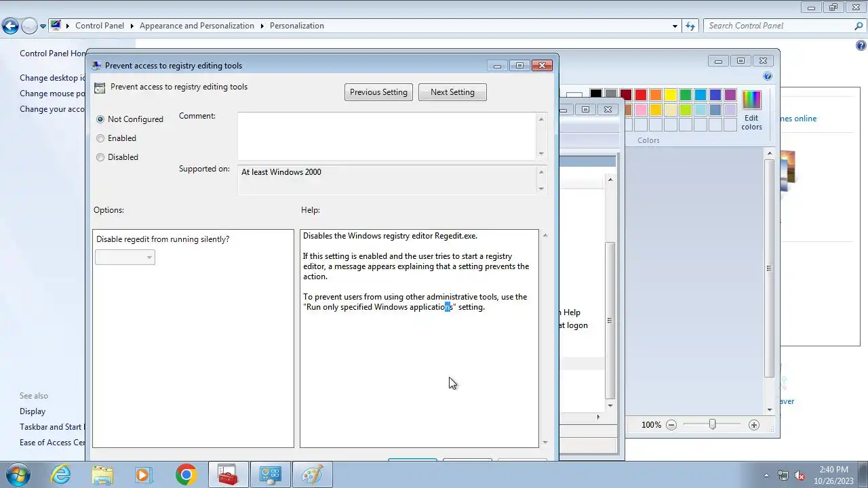This screenshot has height=488, width=868.
Task: Pick the purple color swatch in Paint
Action: 730,95
